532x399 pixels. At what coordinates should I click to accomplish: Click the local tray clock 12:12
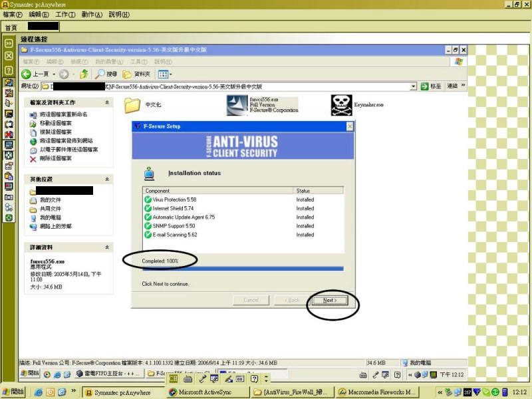pyautogui.click(x=519, y=392)
